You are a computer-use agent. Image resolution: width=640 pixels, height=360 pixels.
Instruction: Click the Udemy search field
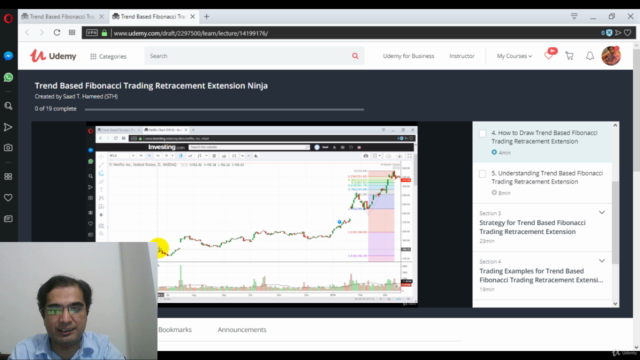click(247, 56)
